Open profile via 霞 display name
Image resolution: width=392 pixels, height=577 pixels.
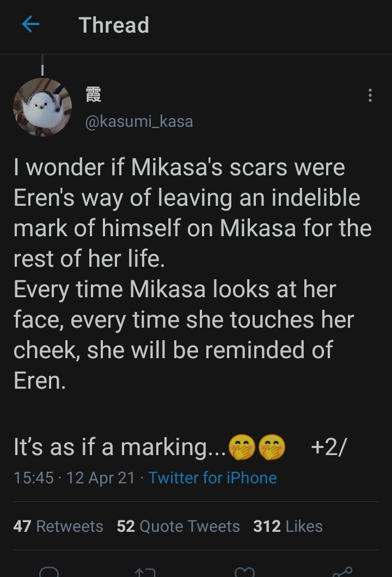tap(93, 95)
